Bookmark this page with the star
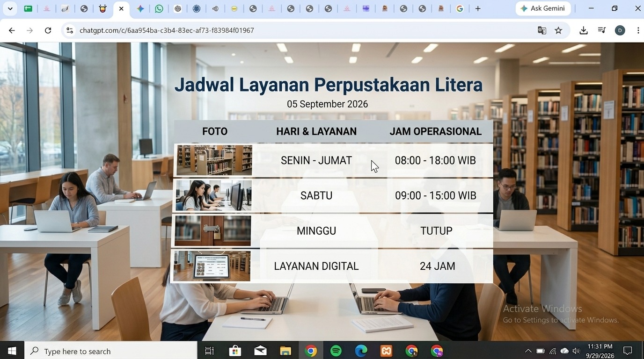This screenshot has height=359, width=644. click(558, 30)
